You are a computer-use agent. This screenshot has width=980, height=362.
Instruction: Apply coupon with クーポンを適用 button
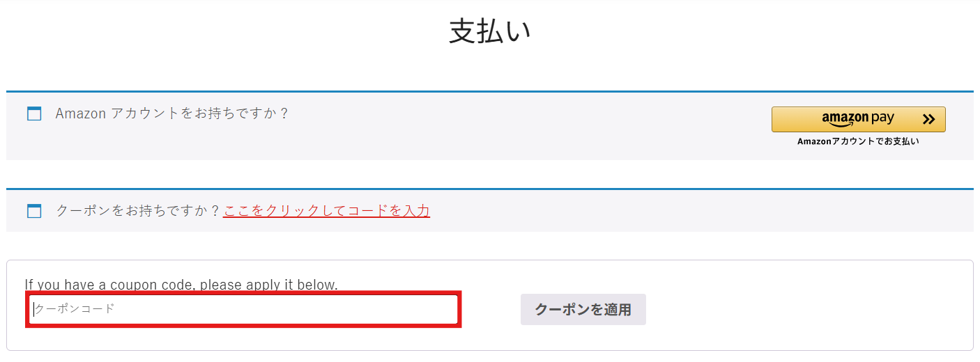pyautogui.click(x=583, y=309)
